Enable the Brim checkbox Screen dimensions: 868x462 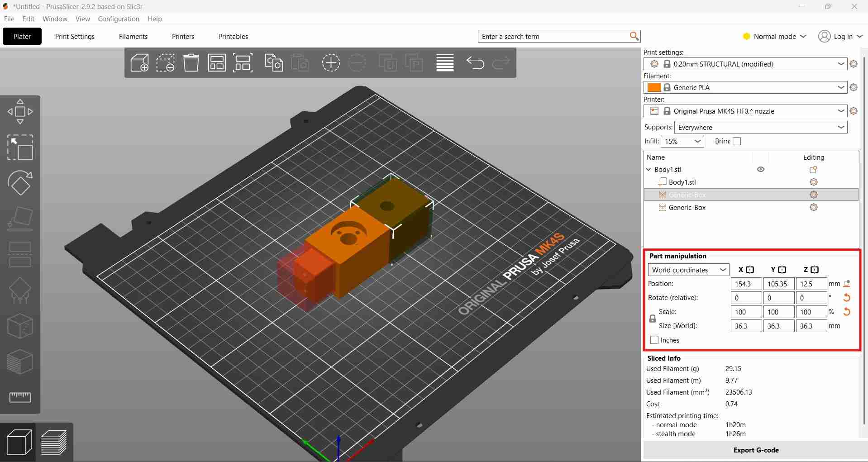tap(737, 141)
